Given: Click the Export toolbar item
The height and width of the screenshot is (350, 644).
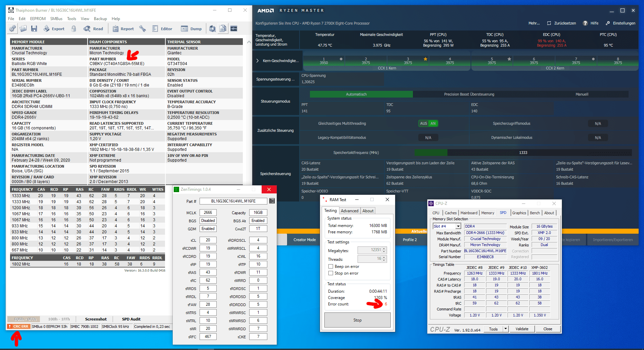Looking at the screenshot, I should click(x=54, y=29).
